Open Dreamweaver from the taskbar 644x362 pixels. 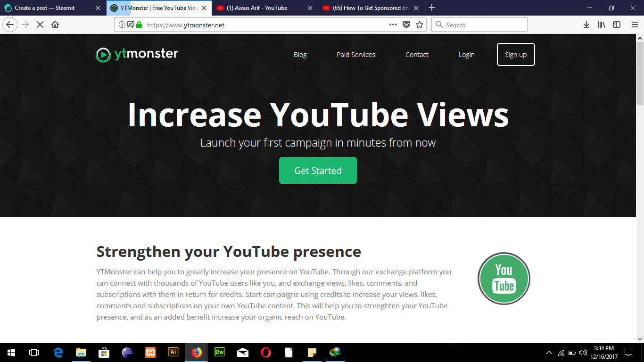(x=220, y=352)
